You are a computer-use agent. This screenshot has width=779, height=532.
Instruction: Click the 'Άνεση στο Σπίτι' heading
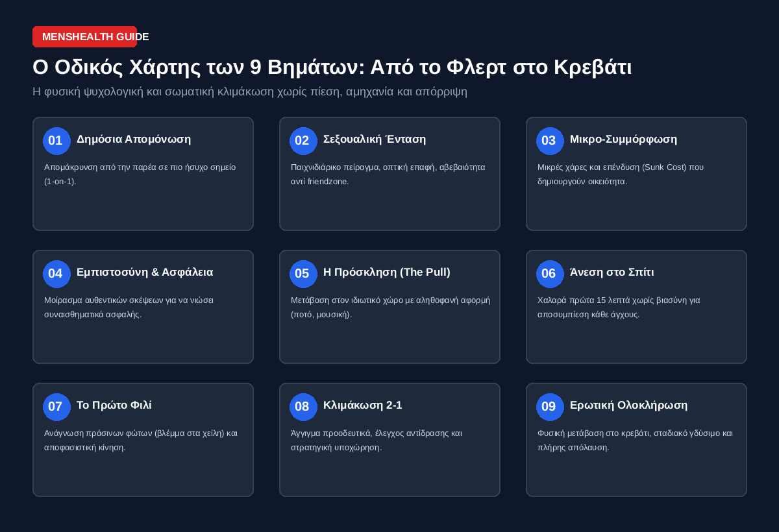tap(612, 272)
